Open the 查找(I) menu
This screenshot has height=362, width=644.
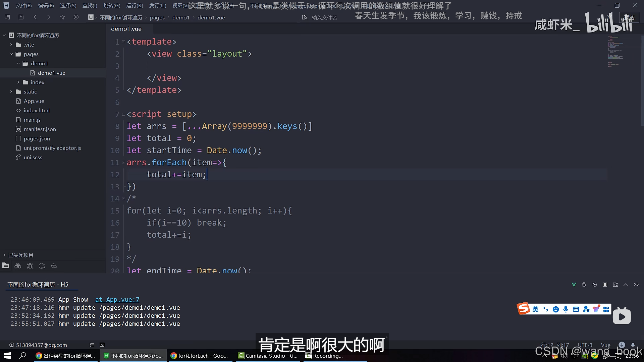[90, 6]
